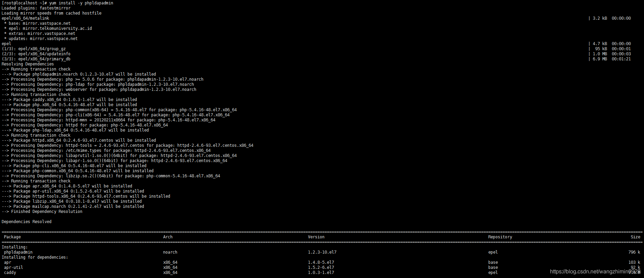Select 'Package php.x86_64 0:5.4.16-48.el7' line
Viewport: 644px width, 278px height.
point(70,105)
